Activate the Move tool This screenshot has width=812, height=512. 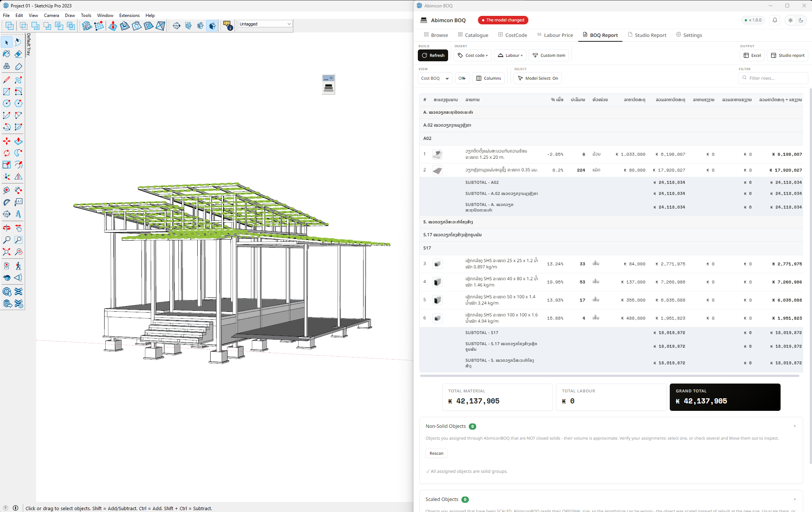pos(7,141)
